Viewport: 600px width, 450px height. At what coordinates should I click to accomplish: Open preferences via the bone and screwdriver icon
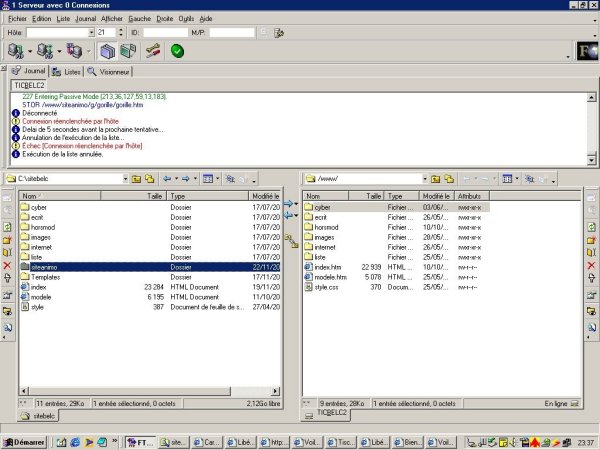153,51
